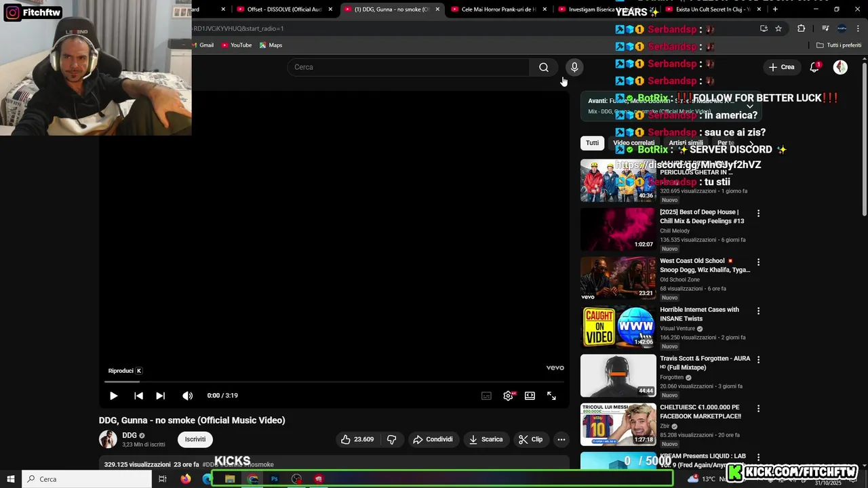This screenshot has width=868, height=488.
Task: Toggle subtitles in the video player
Action: (486, 396)
